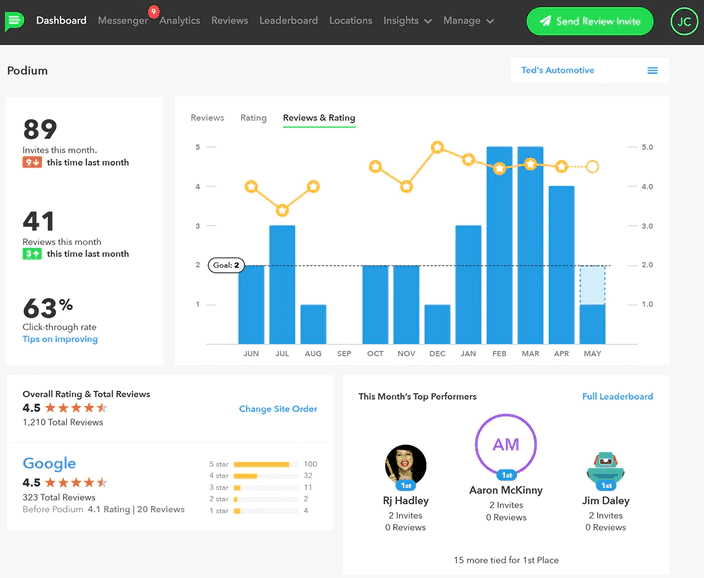
Task: Select the Reviews & Rating chart tab
Action: point(319,118)
